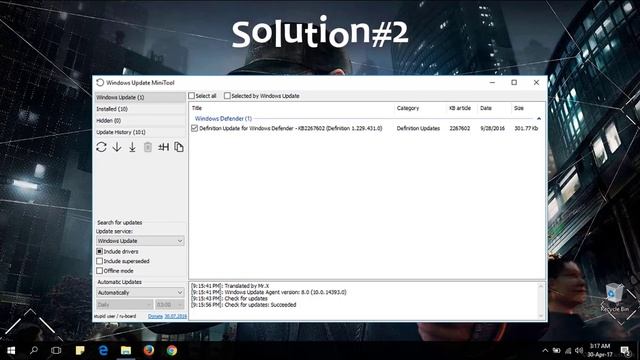The width and height of the screenshot is (640, 360).
Task: Sort by the KB article column header
Action: coord(462,108)
